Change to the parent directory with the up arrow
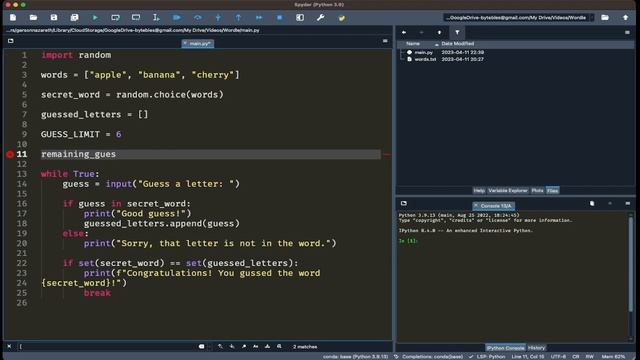Viewport: 640px width, 360px height. point(625,18)
